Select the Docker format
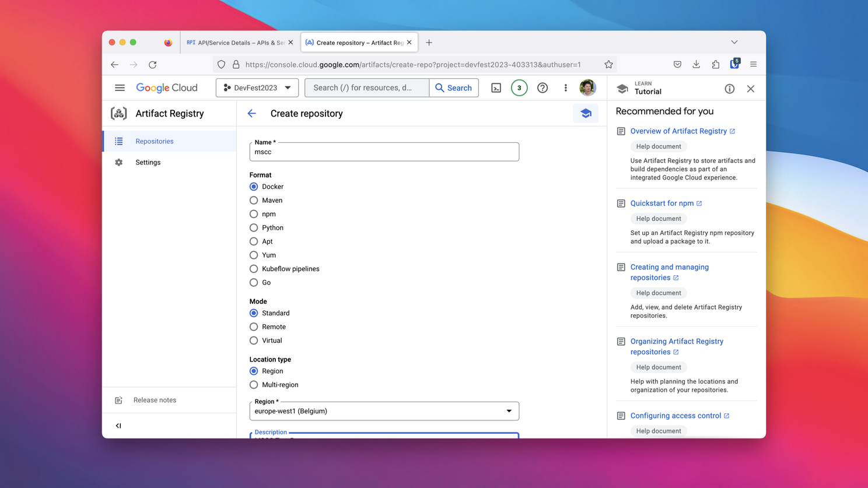The height and width of the screenshot is (488, 868). [x=254, y=187]
